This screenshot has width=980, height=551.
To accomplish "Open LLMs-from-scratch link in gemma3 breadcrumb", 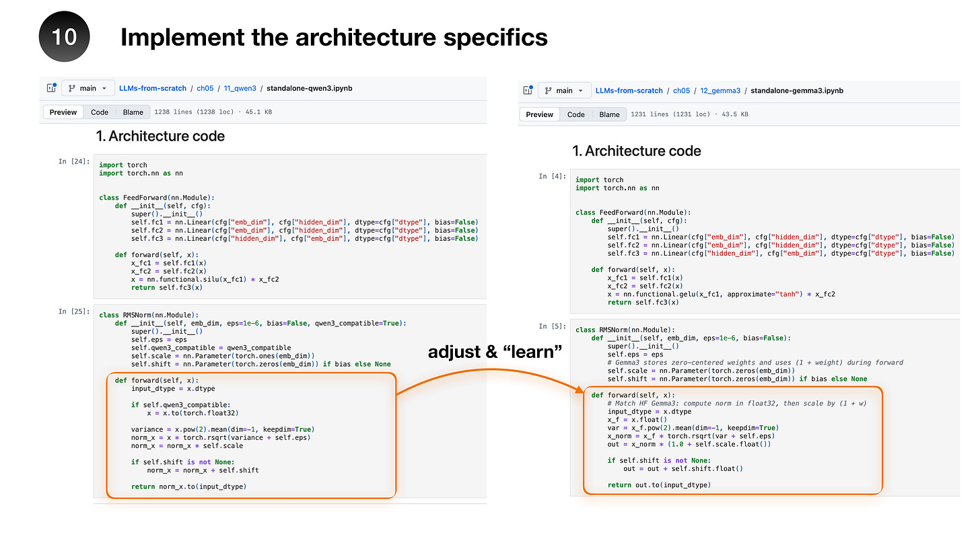I will (x=631, y=90).
